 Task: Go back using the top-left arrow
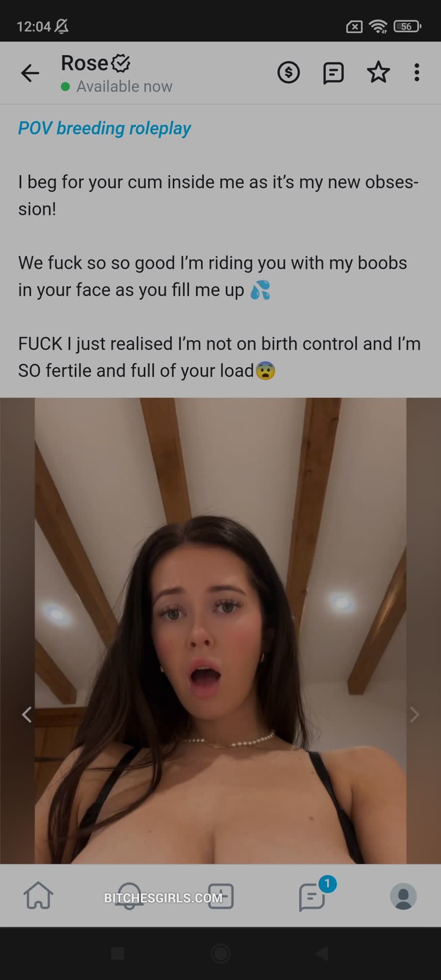click(x=30, y=73)
